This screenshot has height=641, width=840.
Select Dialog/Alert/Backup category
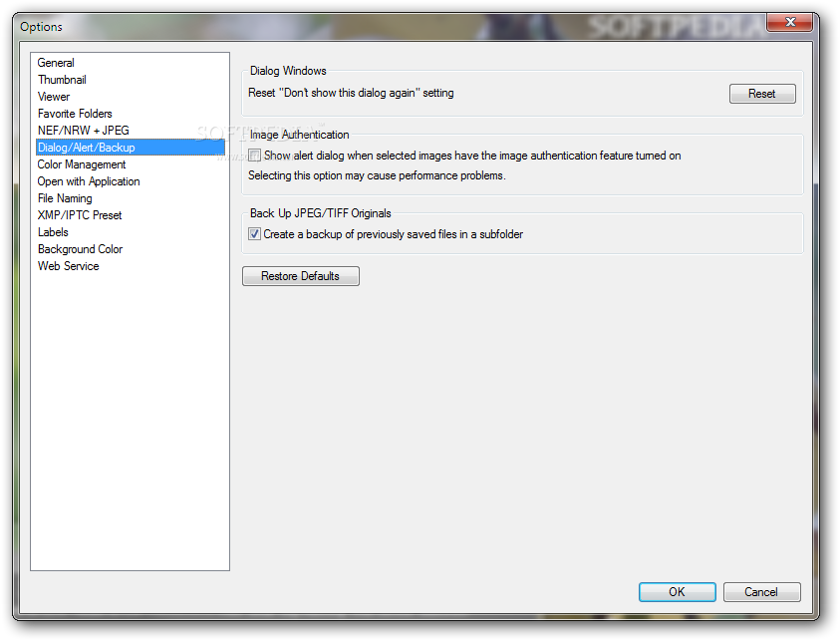tap(131, 148)
